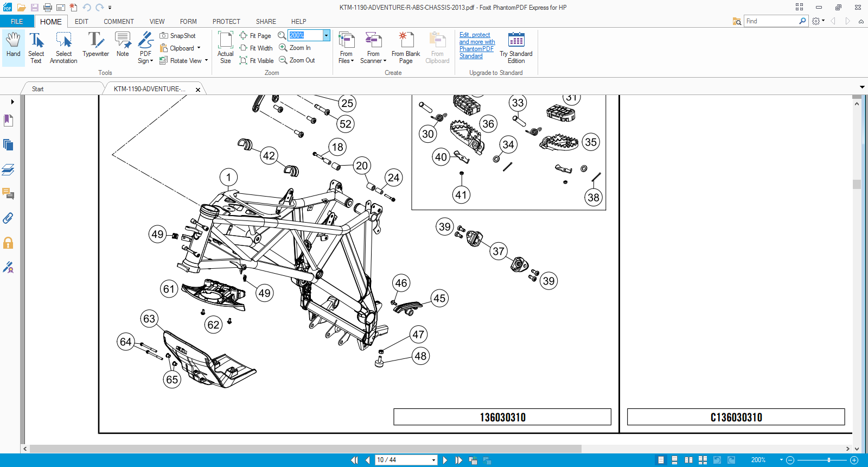This screenshot has height=467, width=868.
Task: Enable continuous page view mode
Action: (x=674, y=460)
